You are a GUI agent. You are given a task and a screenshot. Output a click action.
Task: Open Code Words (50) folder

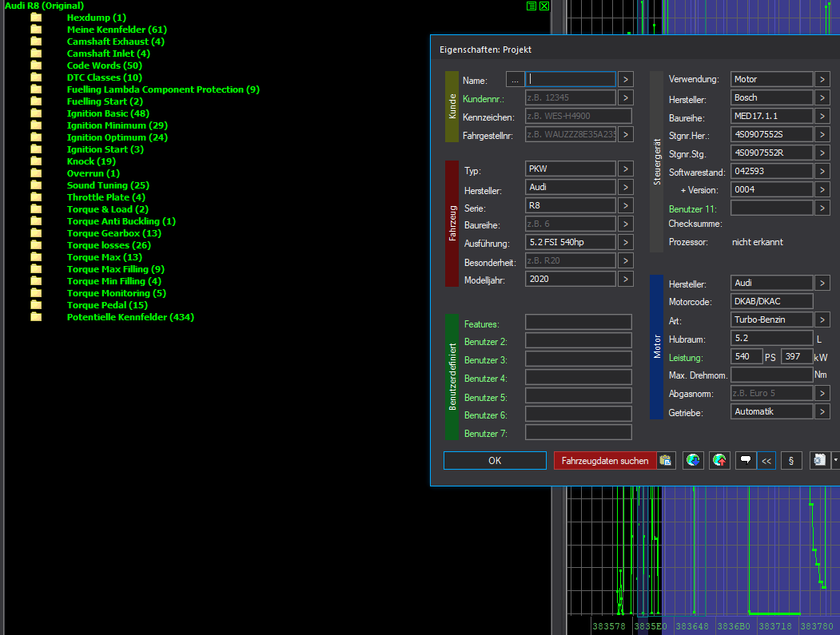[x=105, y=65]
